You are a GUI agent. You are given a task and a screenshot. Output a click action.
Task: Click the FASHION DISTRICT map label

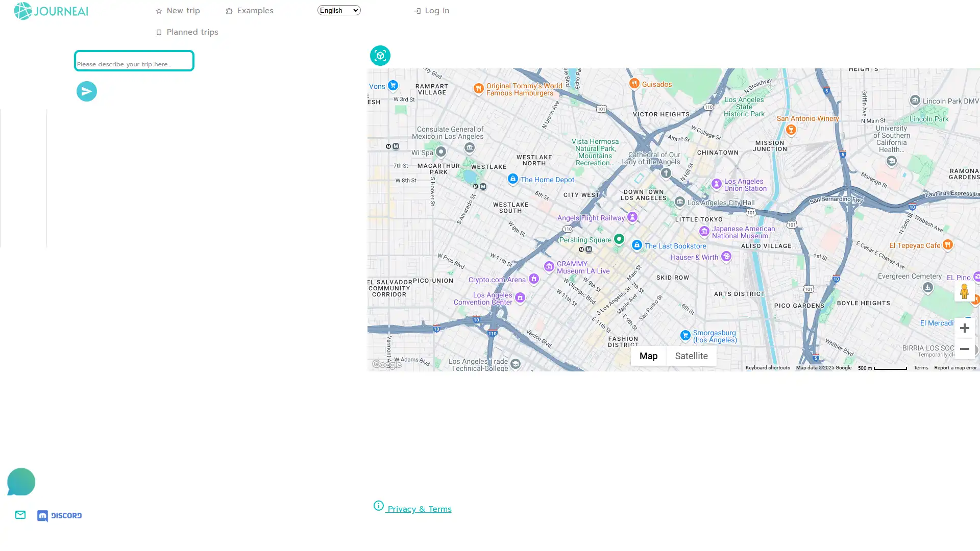tap(623, 342)
